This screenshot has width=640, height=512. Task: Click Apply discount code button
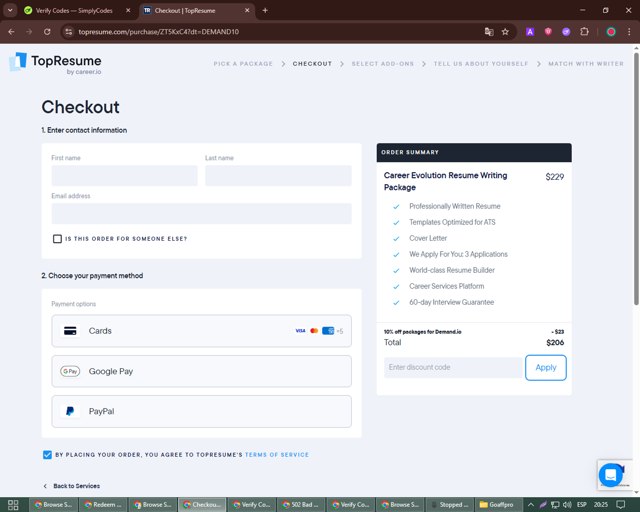click(x=546, y=367)
